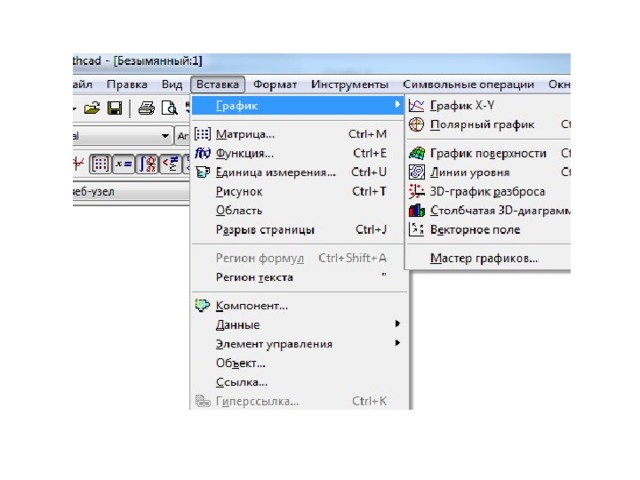This screenshot has height=480, width=640.
Task: Click the Матрица menu entry
Action: pos(244,134)
